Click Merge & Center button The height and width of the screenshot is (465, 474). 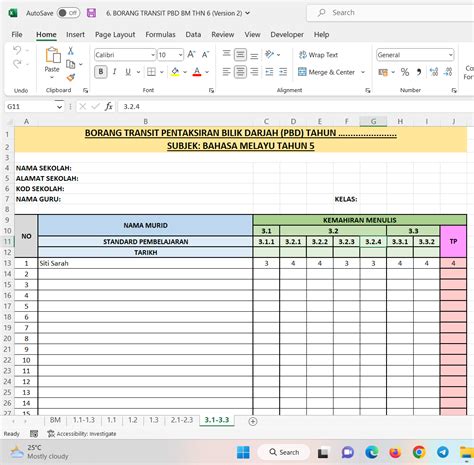[326, 72]
